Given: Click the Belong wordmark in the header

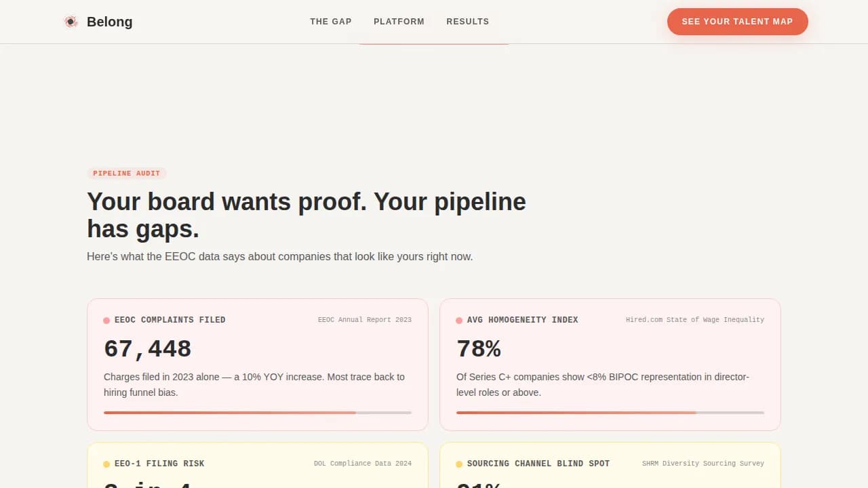Looking at the screenshot, I should click(109, 21).
